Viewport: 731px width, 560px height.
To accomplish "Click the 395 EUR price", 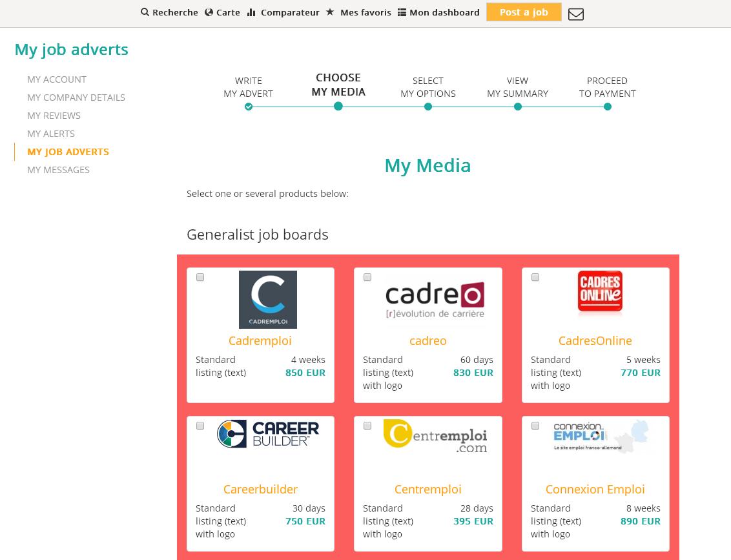I will click(473, 521).
